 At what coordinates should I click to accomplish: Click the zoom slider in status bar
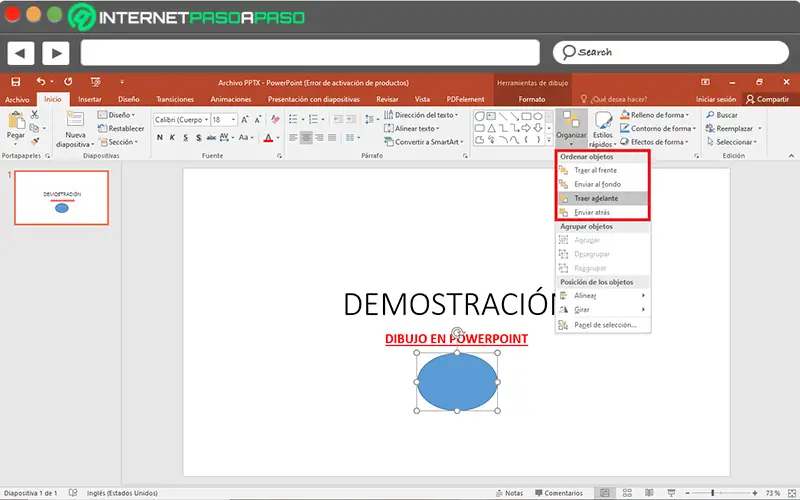pyautogui.click(x=712, y=493)
